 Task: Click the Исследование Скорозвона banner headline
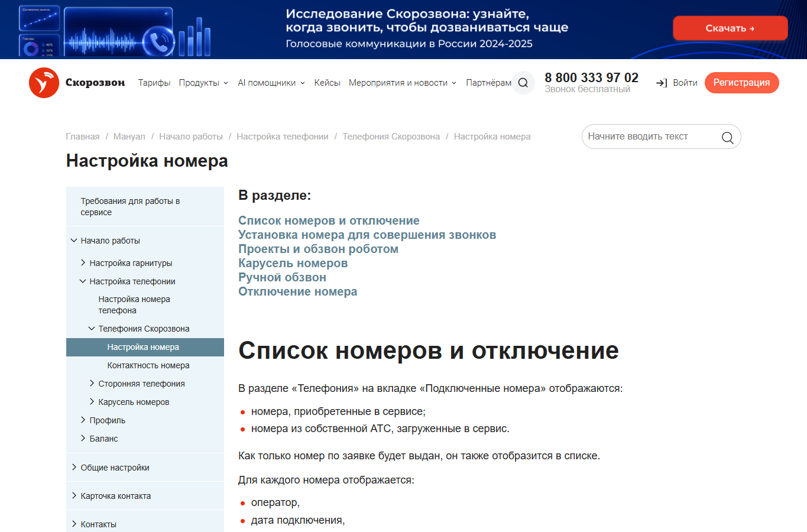coord(427,21)
